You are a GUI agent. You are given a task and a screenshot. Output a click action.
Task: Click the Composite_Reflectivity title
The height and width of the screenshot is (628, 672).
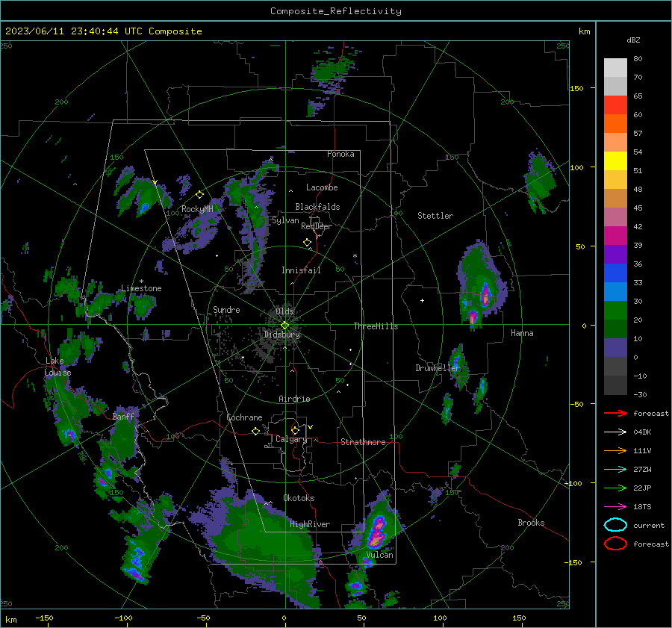[336, 11]
